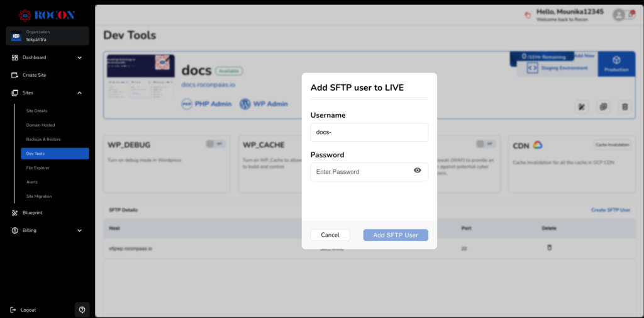Open File Explorer in the sidebar
This screenshot has height=318, width=644.
[x=38, y=168]
